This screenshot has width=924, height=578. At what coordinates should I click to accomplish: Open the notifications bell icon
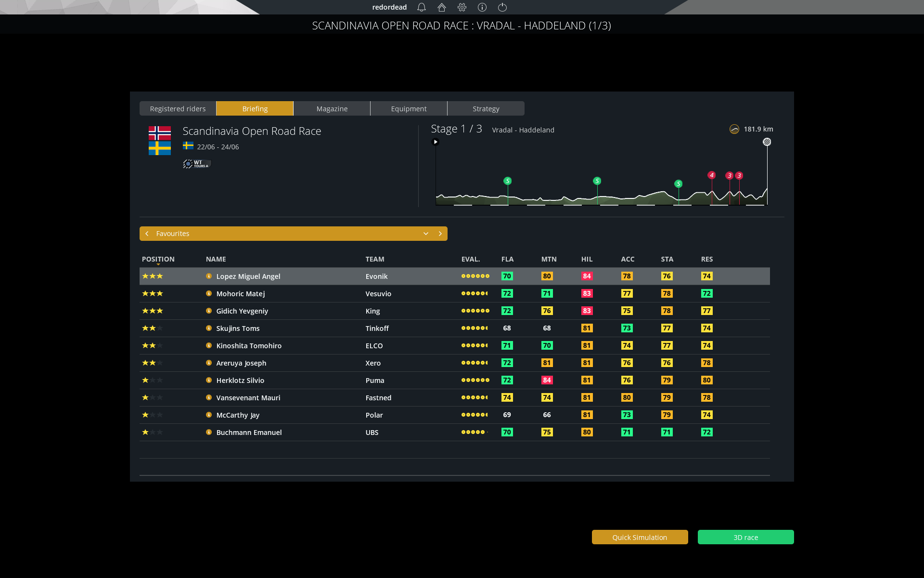421,7
